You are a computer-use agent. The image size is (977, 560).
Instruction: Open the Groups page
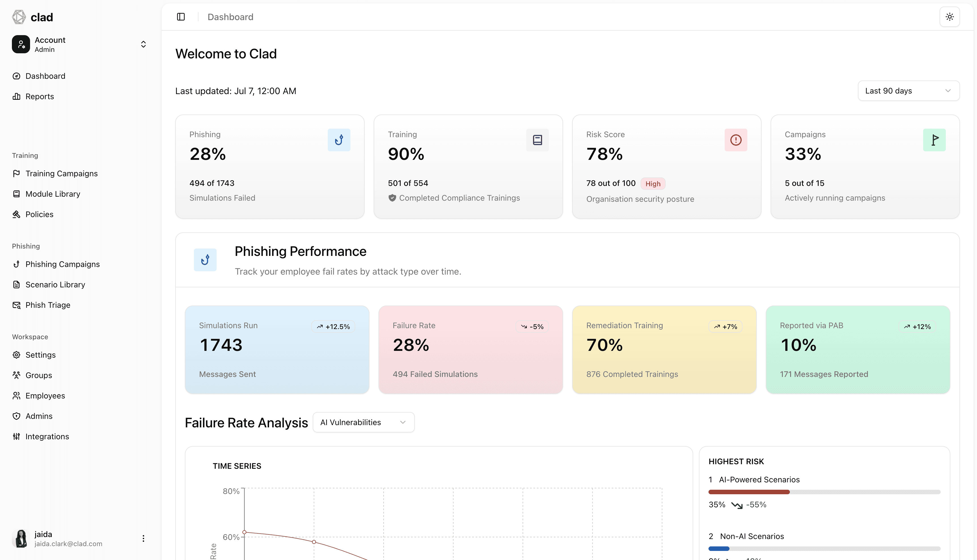[x=79, y=376]
